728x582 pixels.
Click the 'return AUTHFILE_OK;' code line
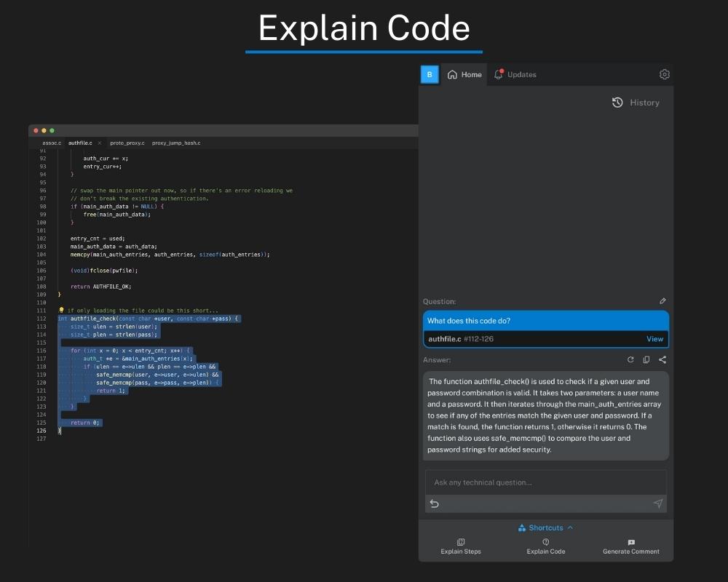[x=100, y=287]
